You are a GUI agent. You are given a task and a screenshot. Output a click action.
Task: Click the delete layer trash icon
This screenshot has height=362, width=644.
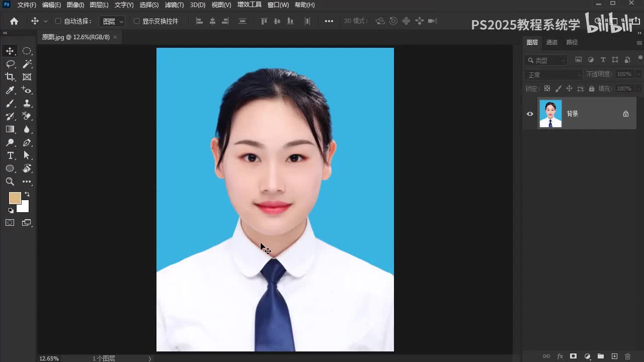[x=627, y=356]
